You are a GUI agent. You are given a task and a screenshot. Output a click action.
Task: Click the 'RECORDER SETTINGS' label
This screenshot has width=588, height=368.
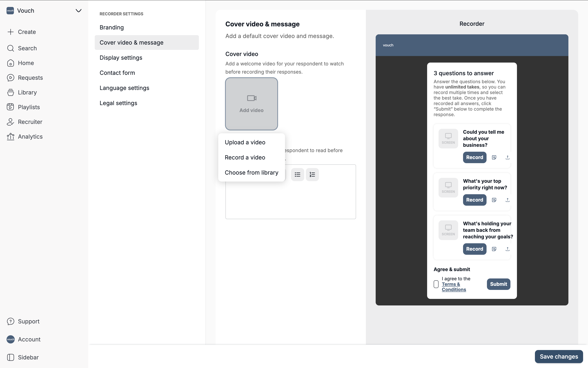pos(121,14)
